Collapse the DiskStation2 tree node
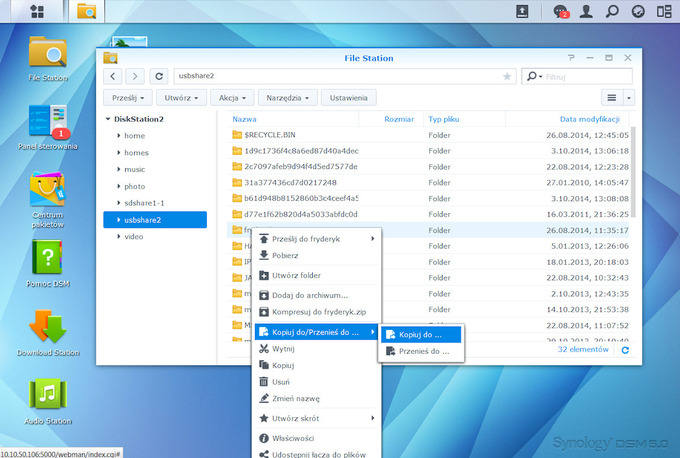 coord(108,119)
